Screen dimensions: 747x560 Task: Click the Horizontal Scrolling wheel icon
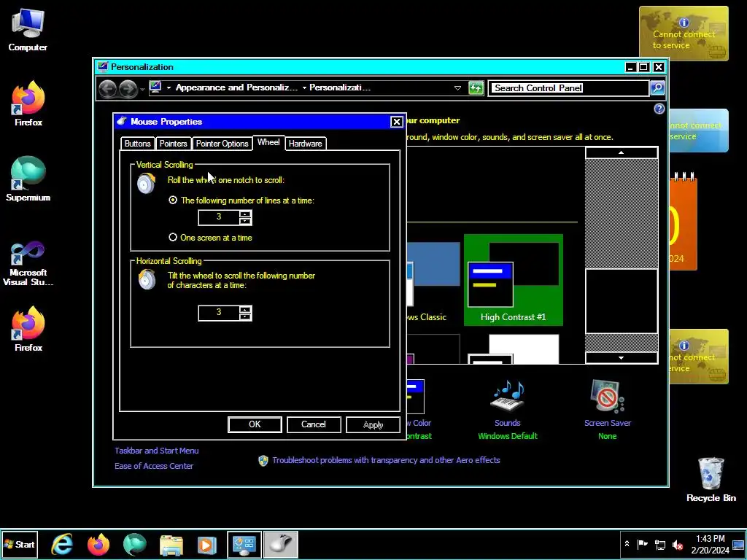(x=146, y=279)
